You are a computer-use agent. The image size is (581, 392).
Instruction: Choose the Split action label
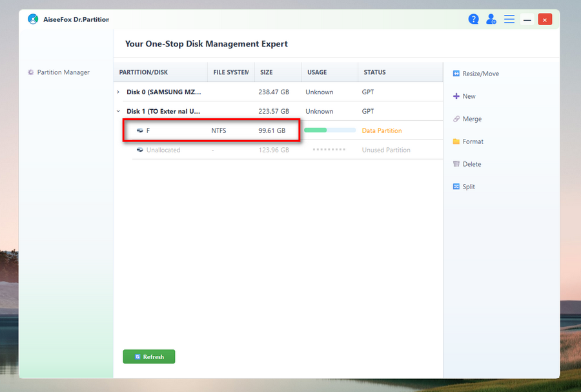469,187
